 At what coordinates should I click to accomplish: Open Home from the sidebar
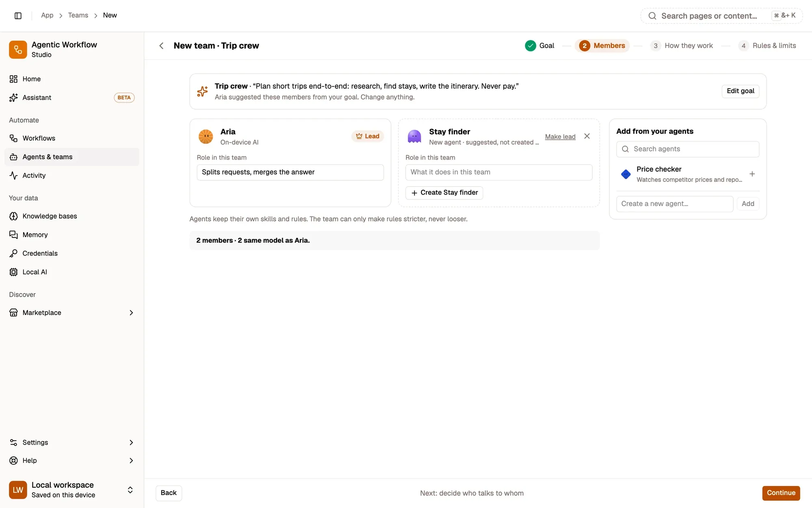pyautogui.click(x=72, y=79)
